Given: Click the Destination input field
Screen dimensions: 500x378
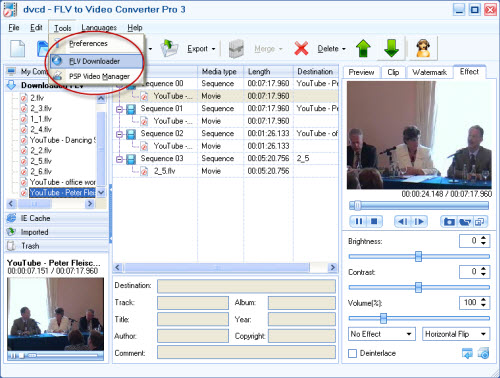Looking at the screenshot, I should (x=246, y=286).
